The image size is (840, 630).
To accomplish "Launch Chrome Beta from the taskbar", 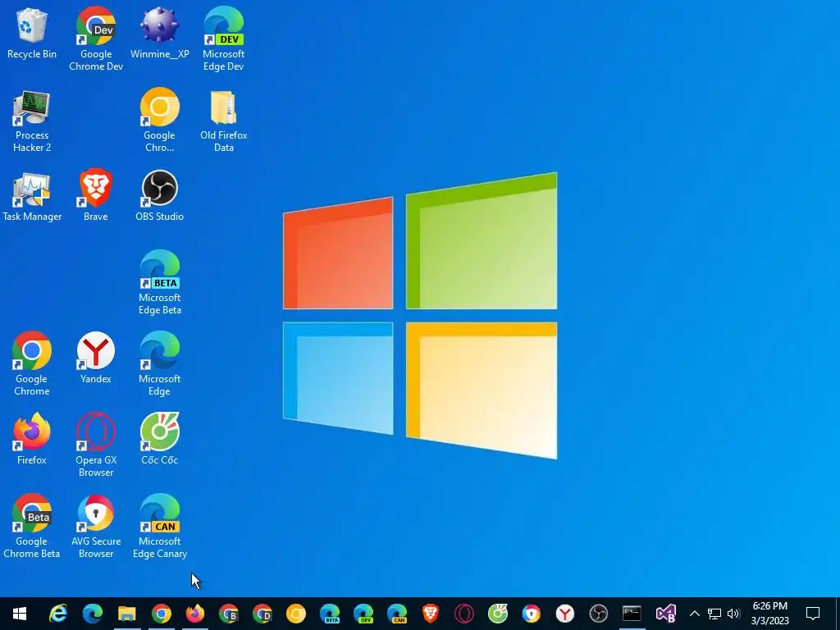I will [229, 614].
